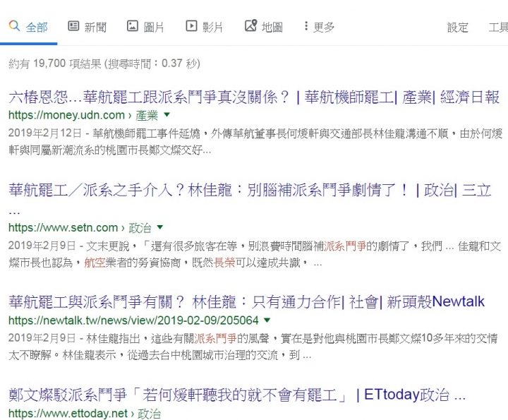The height and width of the screenshot is (420, 508).
Task: Open the 六樁恩怨 經濟日報 result title
Action: 254,97
